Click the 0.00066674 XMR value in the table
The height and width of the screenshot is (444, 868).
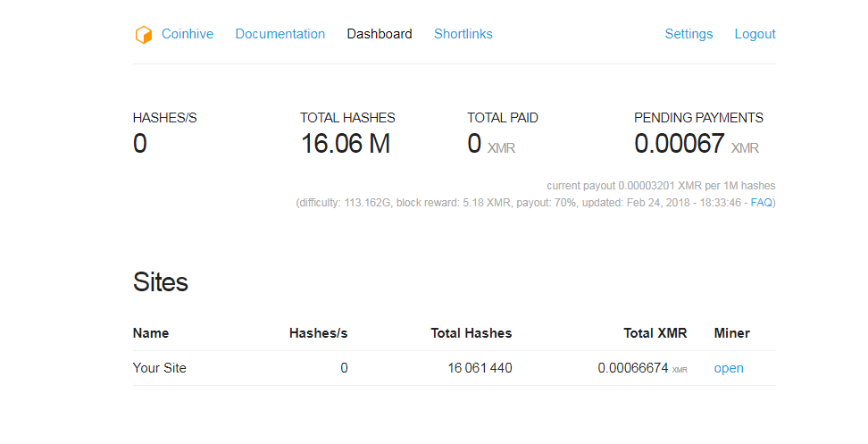click(642, 368)
